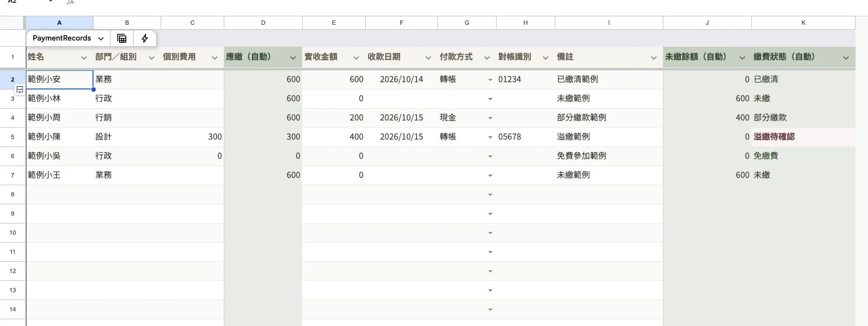Open the 付款方式 column header dropdown

487,57
